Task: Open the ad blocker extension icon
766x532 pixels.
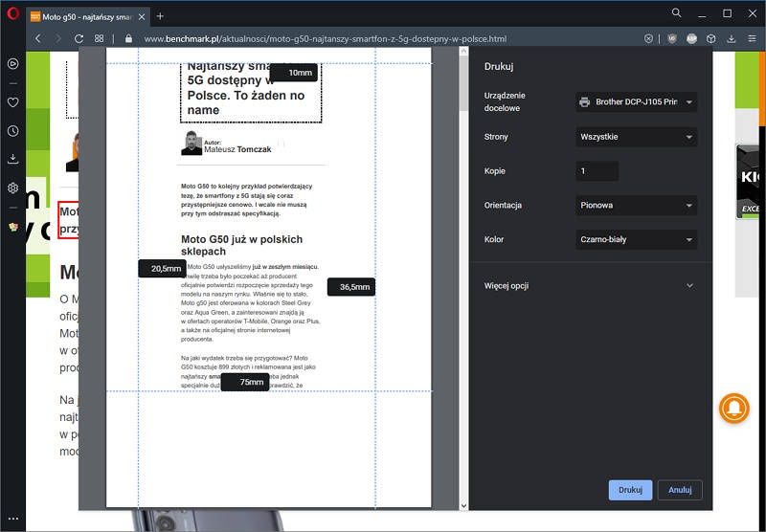Action: click(x=691, y=38)
